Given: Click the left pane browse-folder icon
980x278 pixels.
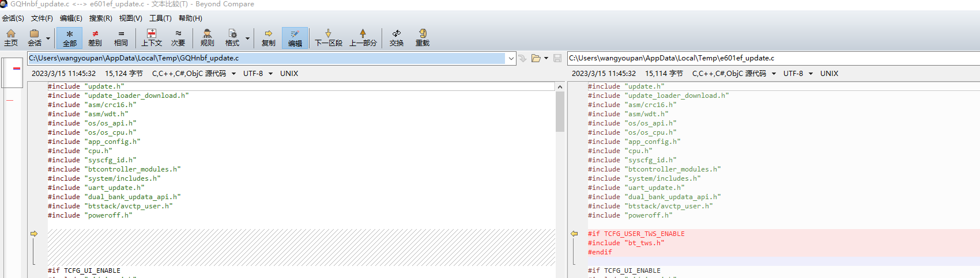Looking at the screenshot, I should [x=536, y=58].
